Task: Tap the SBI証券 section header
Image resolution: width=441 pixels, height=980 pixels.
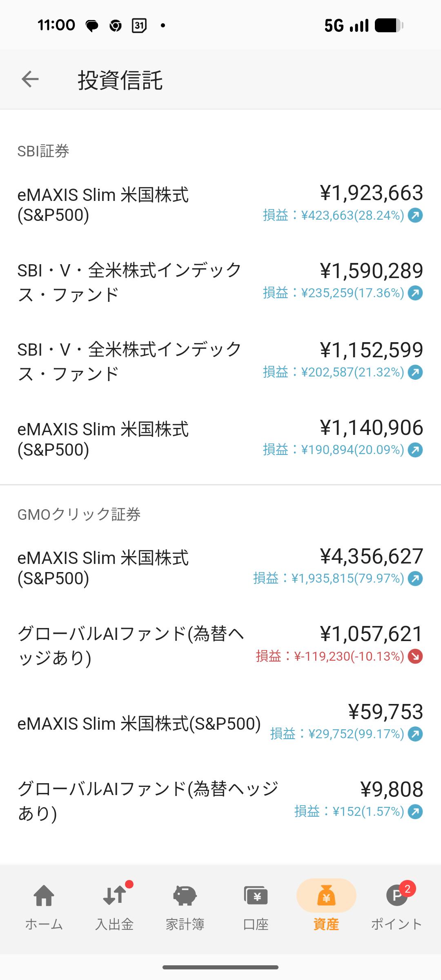Action: coord(43,151)
